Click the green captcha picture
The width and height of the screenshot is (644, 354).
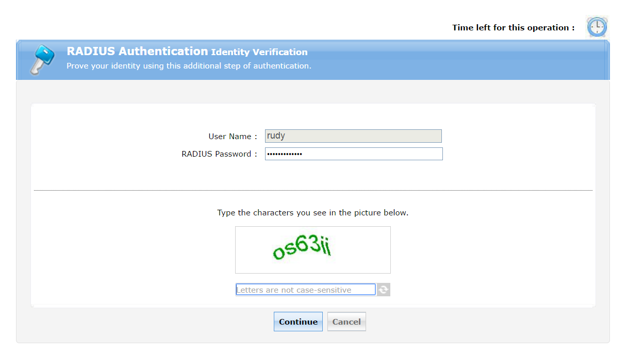click(312, 250)
